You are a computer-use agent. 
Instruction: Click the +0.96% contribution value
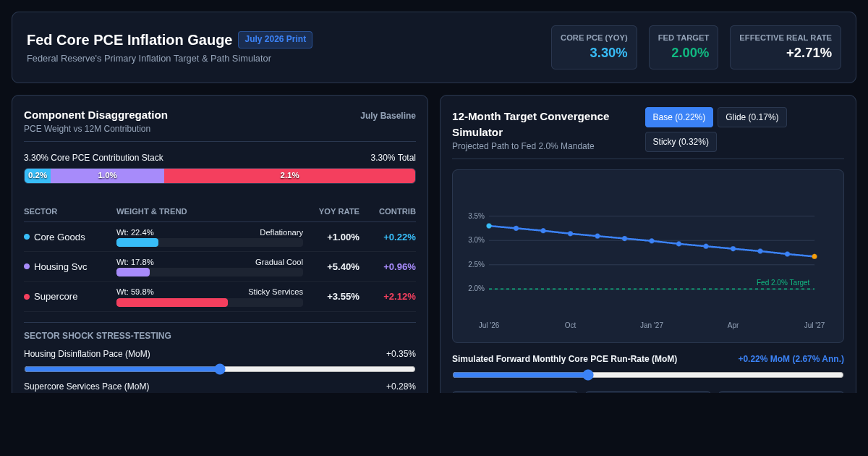click(399, 266)
